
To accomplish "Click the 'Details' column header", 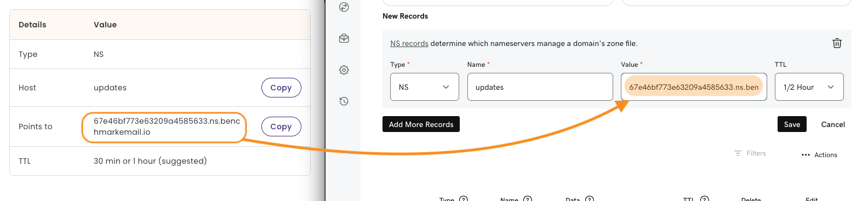I will (x=32, y=25).
